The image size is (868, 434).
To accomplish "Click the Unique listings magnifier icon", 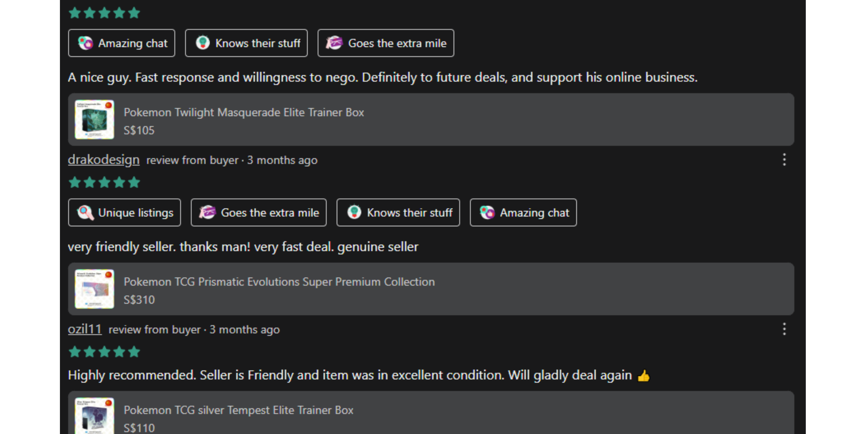I will [x=85, y=213].
